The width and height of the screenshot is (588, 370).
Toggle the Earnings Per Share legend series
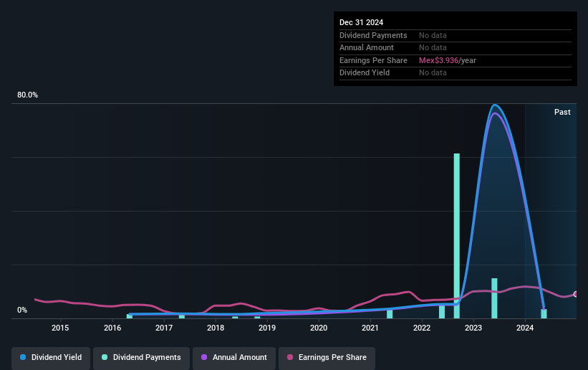pyautogui.click(x=327, y=357)
